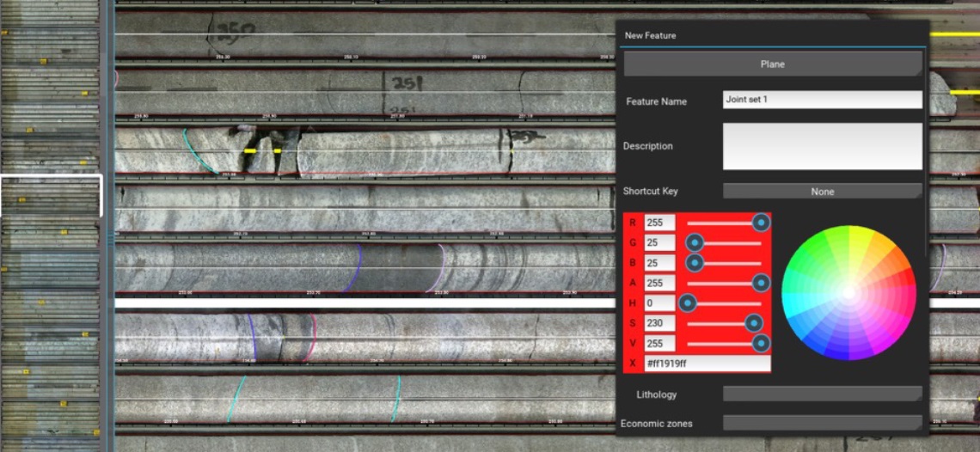980x452 pixels.
Task: Click the S saturation slider handle
Action: pyautogui.click(x=755, y=323)
